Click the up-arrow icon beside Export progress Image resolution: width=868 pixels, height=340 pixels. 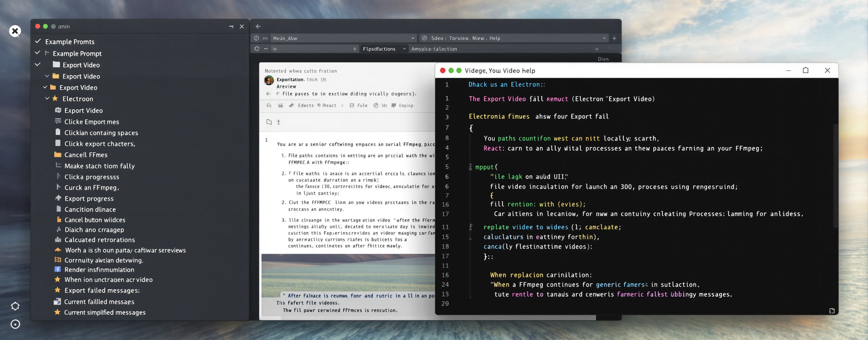click(58, 198)
